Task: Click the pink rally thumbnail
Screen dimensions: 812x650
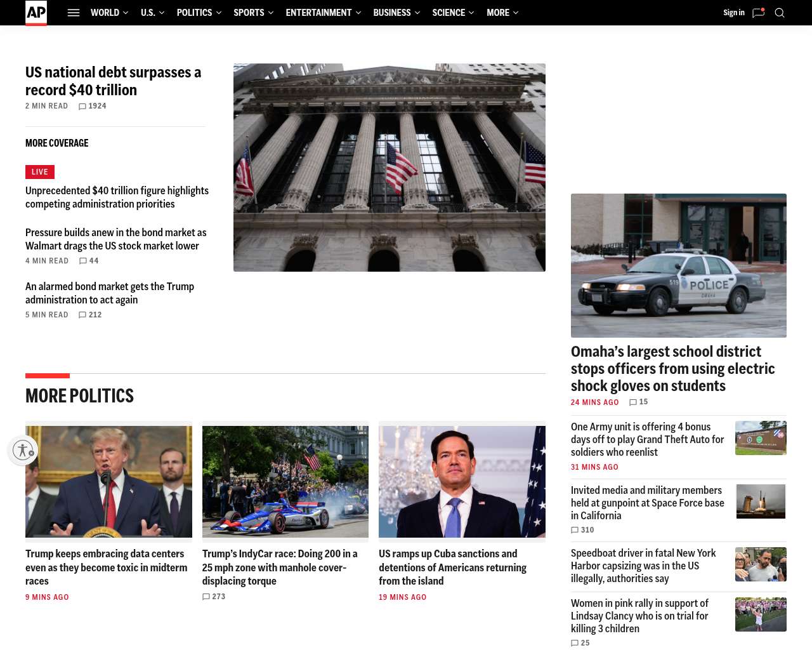Action: pos(761,614)
